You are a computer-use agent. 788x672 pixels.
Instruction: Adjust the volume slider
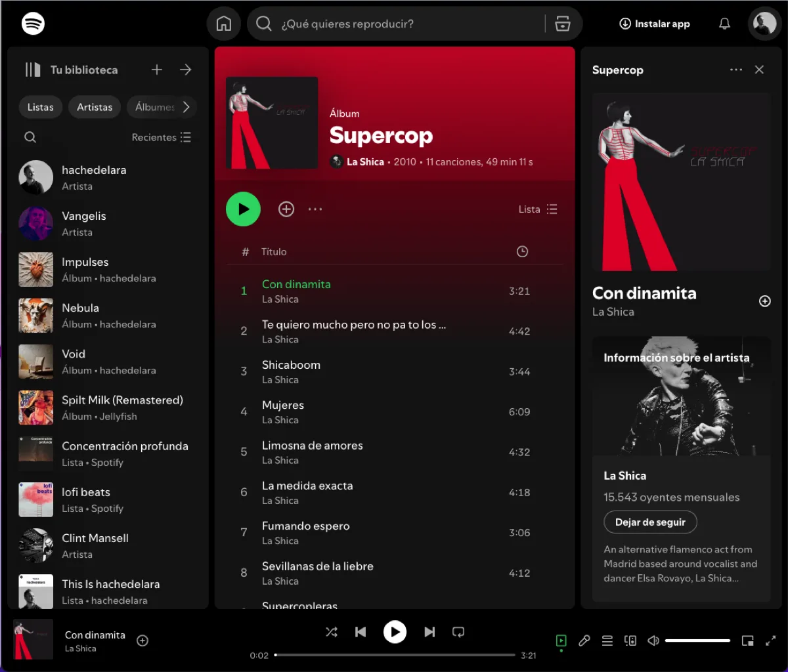pos(697,640)
